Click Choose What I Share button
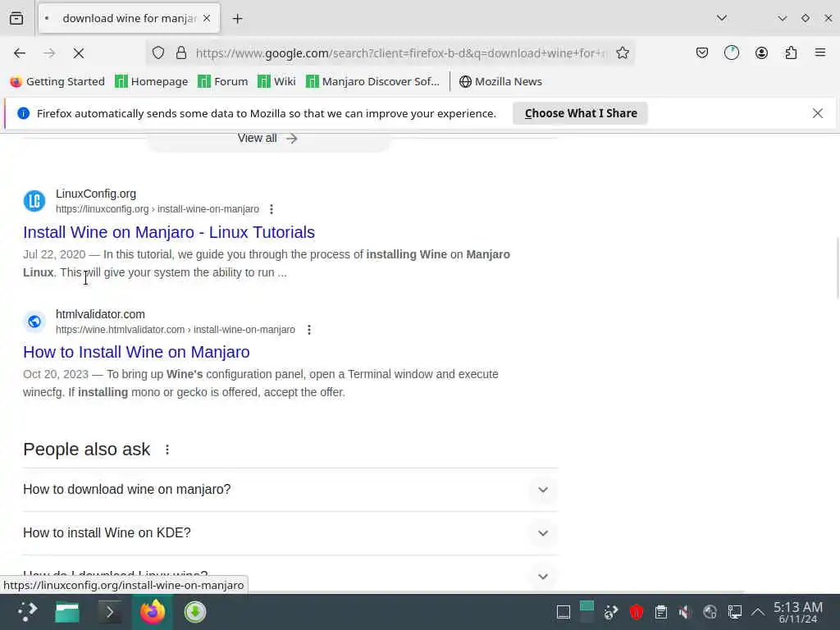 point(580,113)
